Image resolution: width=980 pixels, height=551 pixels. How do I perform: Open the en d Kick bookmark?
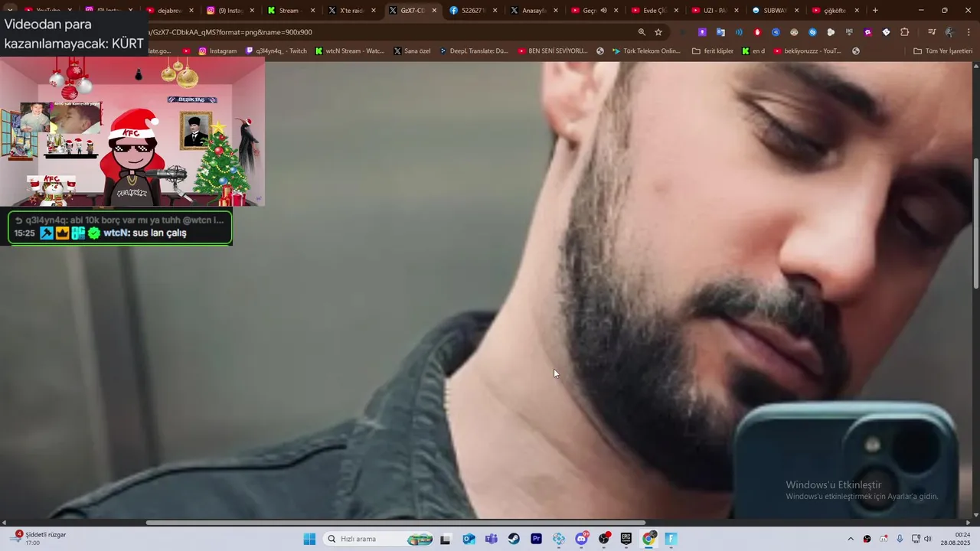[753, 51]
